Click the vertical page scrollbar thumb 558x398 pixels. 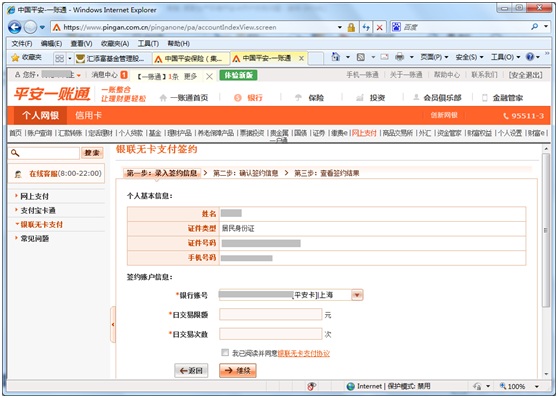tap(546, 230)
